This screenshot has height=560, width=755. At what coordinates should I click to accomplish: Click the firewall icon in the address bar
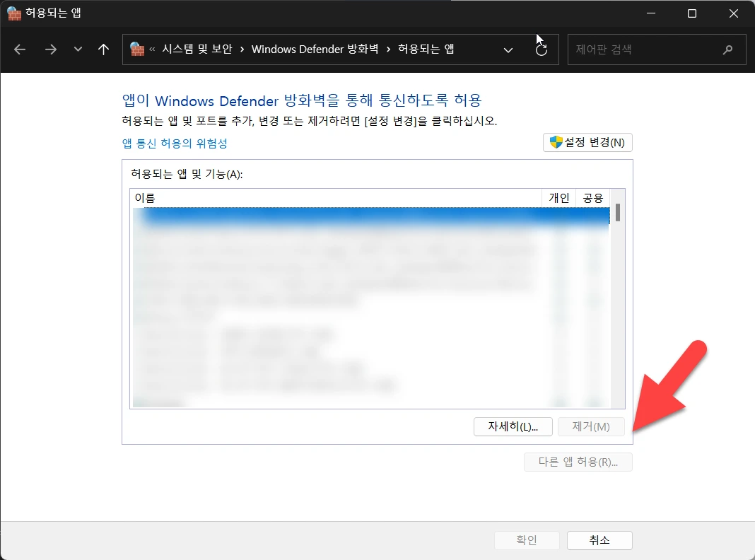pyautogui.click(x=137, y=49)
